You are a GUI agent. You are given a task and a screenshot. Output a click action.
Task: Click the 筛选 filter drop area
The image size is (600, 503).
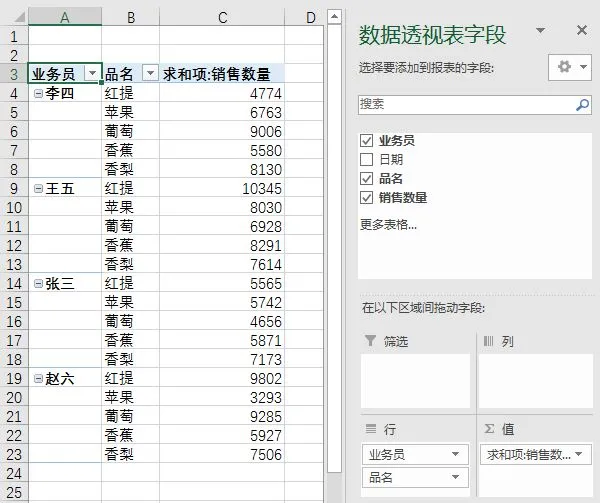coord(415,381)
